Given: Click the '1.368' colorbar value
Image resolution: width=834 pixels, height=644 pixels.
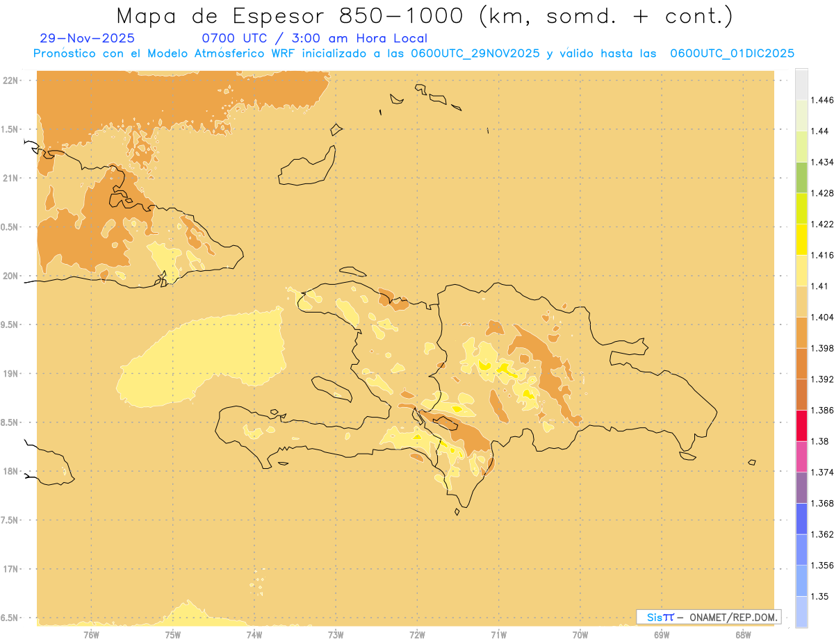Looking at the screenshot, I should (822, 503).
